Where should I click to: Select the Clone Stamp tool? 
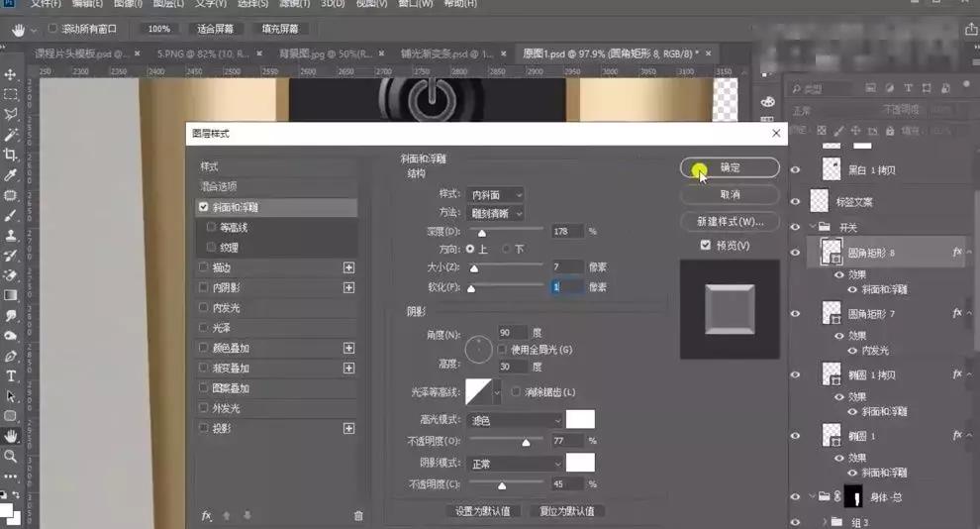[11, 236]
